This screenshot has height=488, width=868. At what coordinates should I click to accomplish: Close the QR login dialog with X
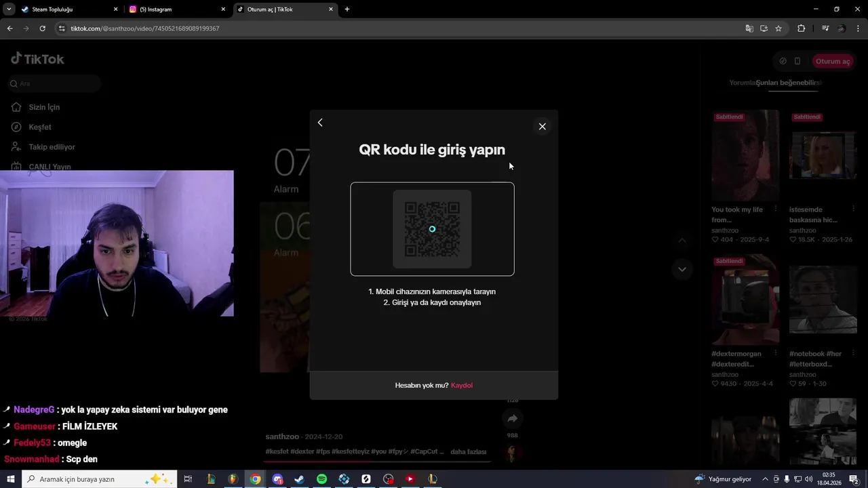tap(542, 126)
